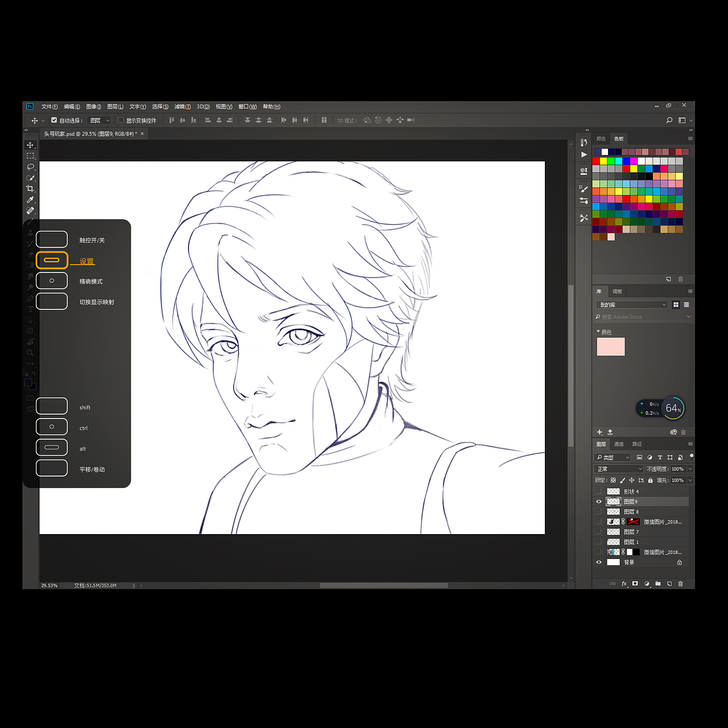Switch library to grid view
This screenshot has height=728, width=728.
tap(676, 305)
